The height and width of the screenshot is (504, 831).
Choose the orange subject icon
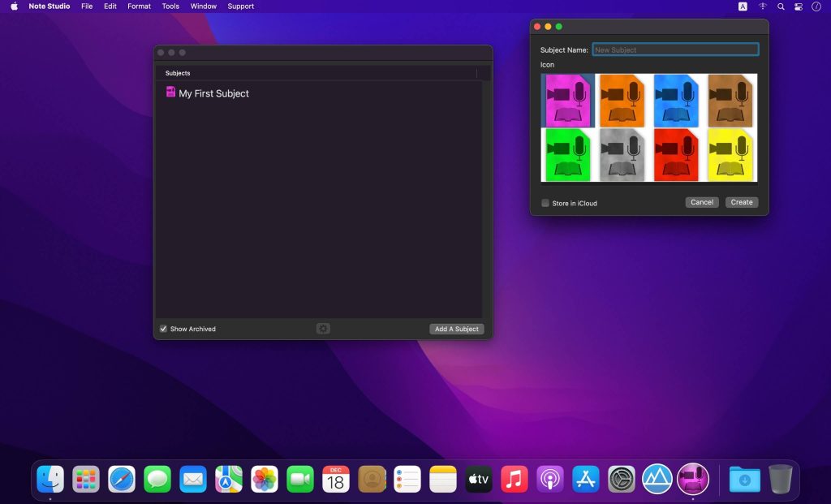click(x=622, y=101)
